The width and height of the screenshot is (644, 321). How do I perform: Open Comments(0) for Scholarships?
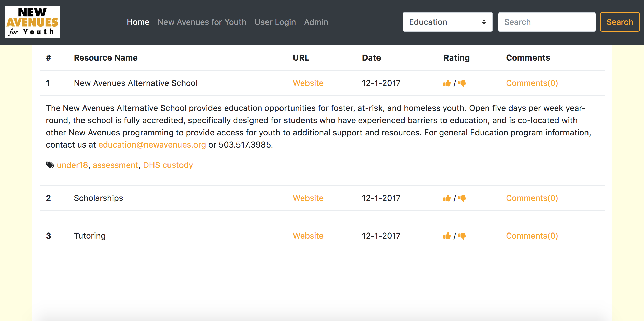tap(532, 198)
